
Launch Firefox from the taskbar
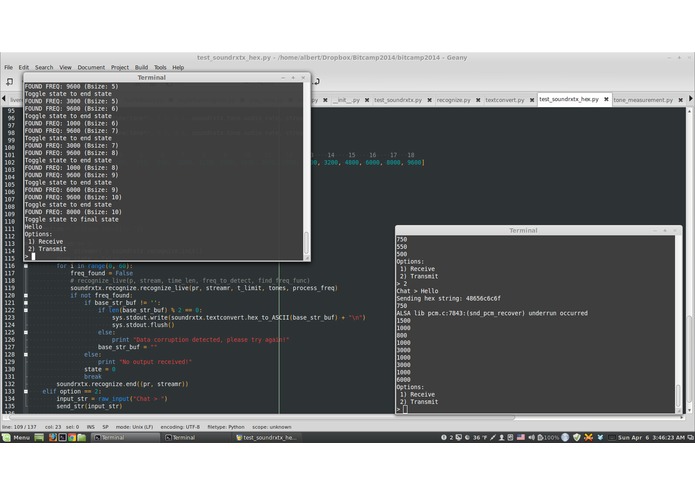tap(52, 437)
